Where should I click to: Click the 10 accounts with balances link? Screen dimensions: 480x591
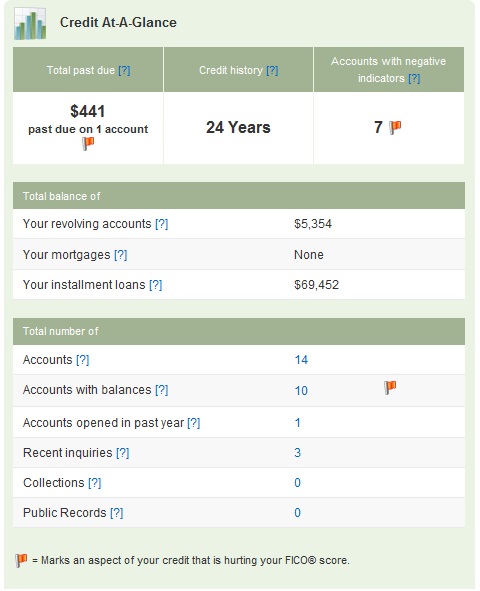(301, 391)
